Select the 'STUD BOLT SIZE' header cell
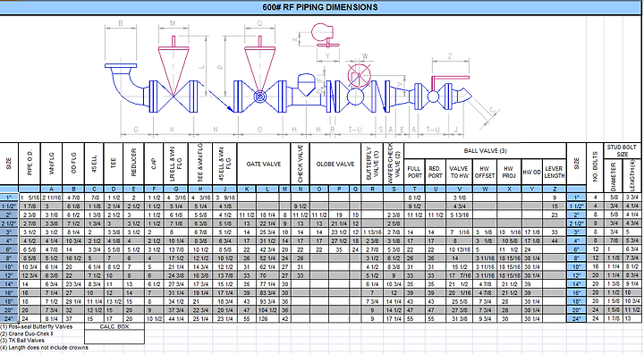The width and height of the screenshot is (644, 354). (x=622, y=151)
